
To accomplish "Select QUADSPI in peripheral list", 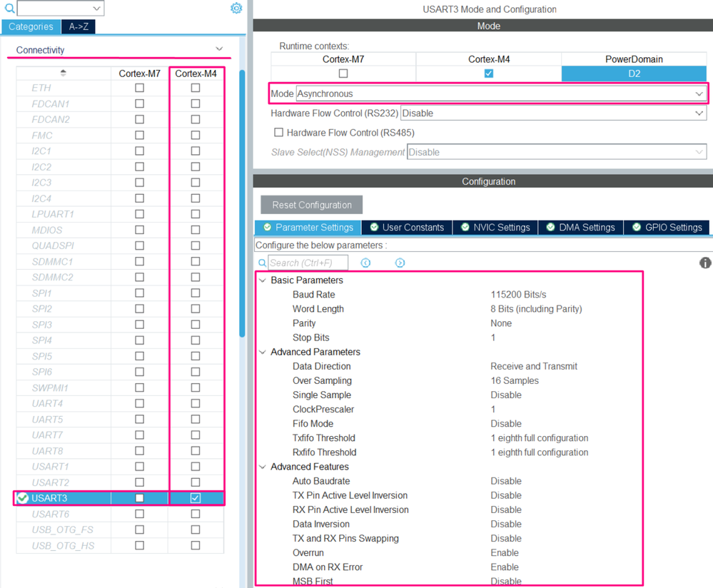I will (x=53, y=245).
